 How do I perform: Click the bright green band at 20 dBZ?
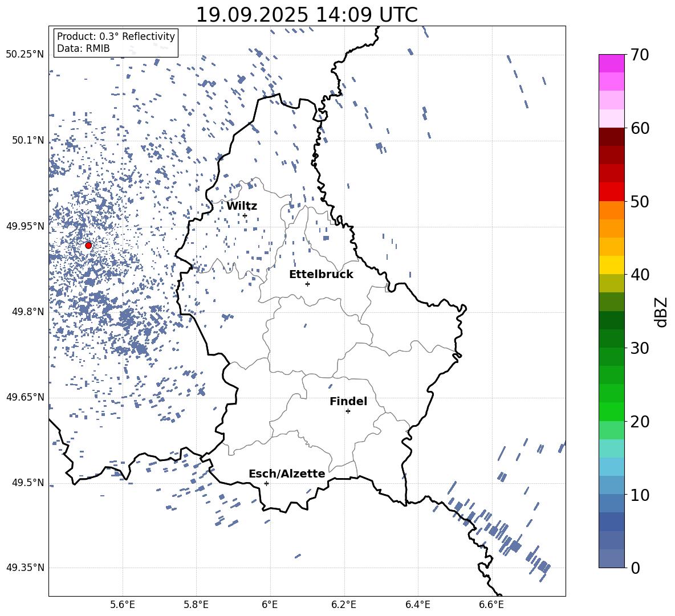611,411
